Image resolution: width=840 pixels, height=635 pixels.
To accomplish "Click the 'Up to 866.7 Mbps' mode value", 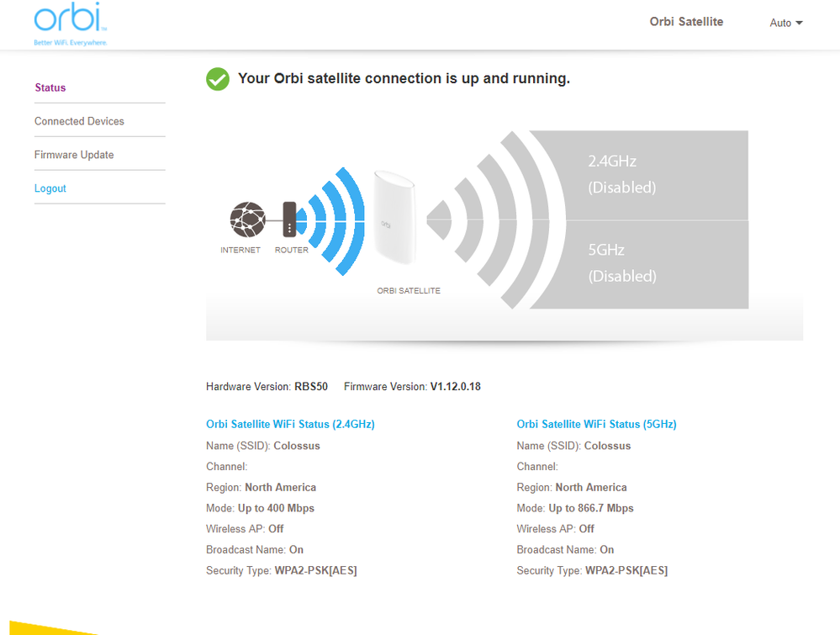I will point(591,508).
